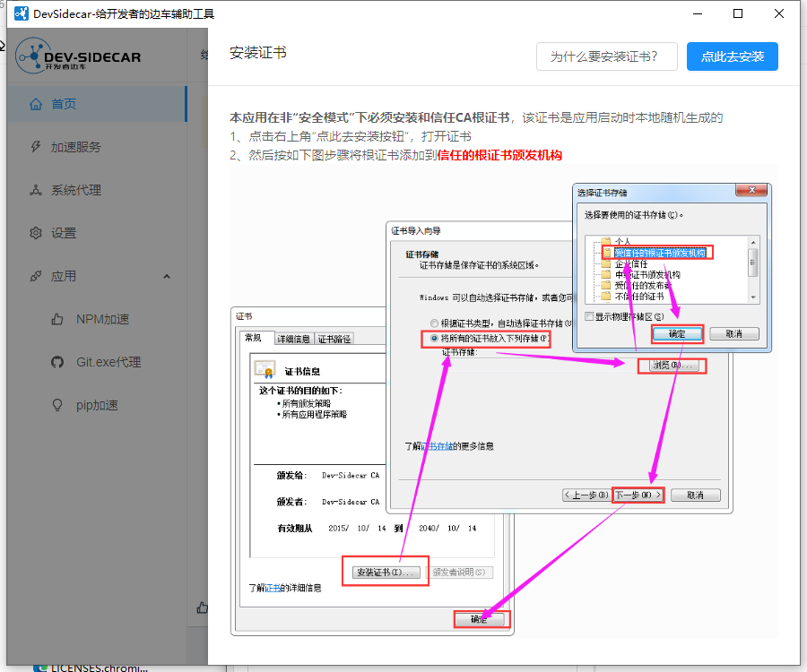Click the GitHub icon beside Git.exe代理

pyautogui.click(x=57, y=363)
